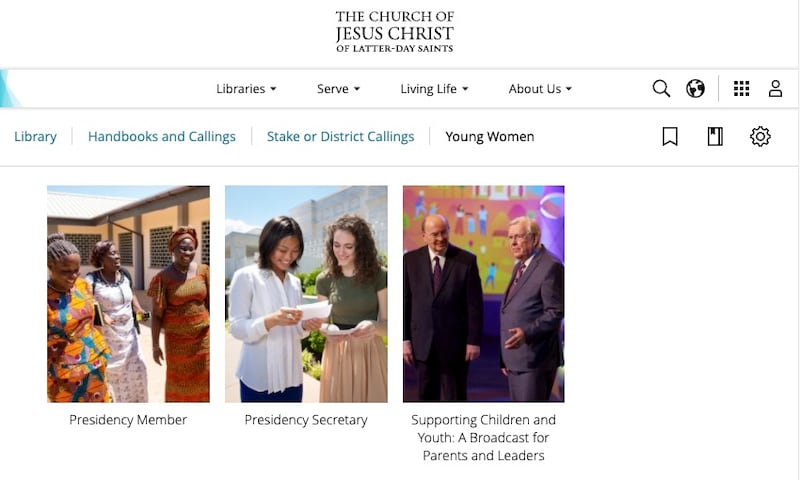Open the Living Life dropdown
Viewport: 800px width, 480px height.
click(x=434, y=89)
